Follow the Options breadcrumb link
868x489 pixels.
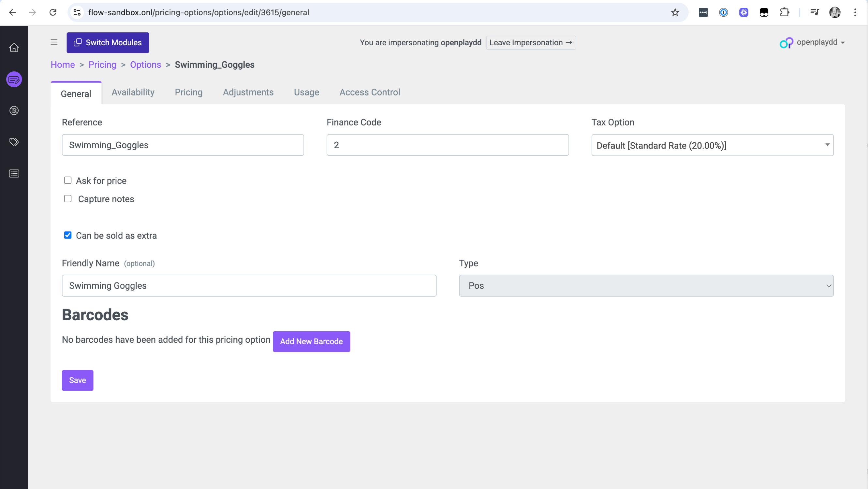point(146,65)
